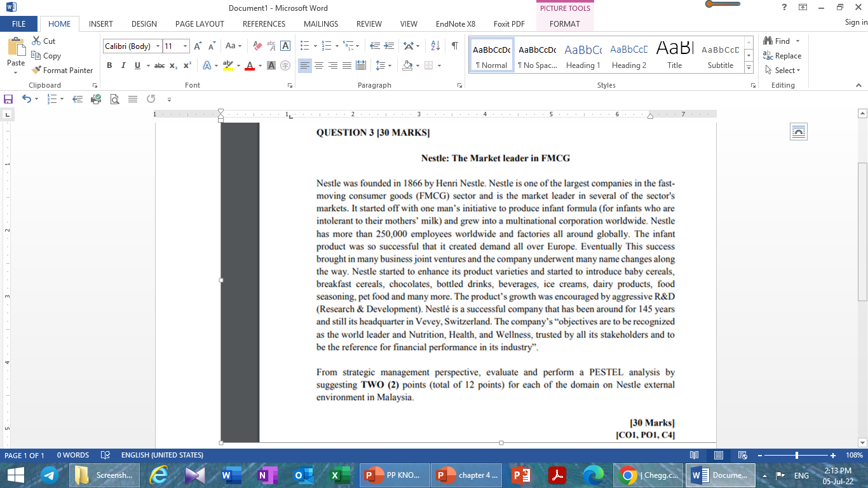The image size is (868, 488).
Task: Open Telegram from the taskbar
Action: (x=49, y=475)
